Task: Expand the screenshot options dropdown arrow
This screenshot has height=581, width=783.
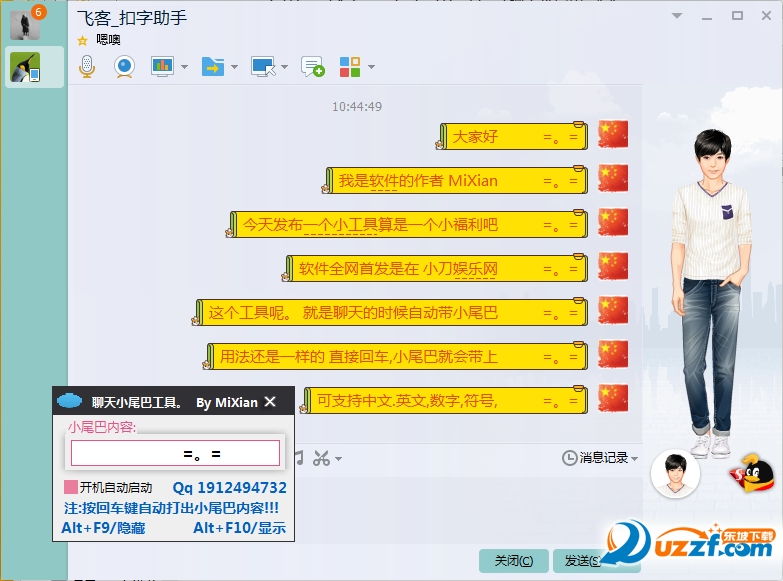Action: click(338, 459)
